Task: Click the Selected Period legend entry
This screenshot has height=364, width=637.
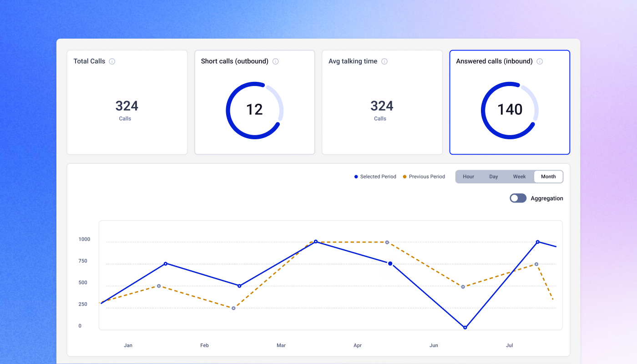Action: (x=375, y=177)
